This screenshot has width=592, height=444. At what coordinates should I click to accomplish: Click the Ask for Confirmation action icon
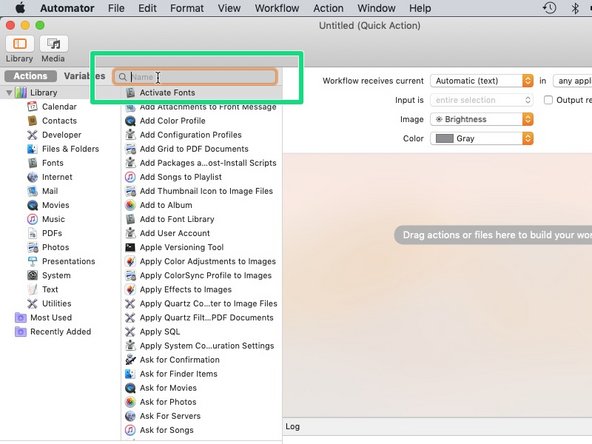tap(130, 360)
